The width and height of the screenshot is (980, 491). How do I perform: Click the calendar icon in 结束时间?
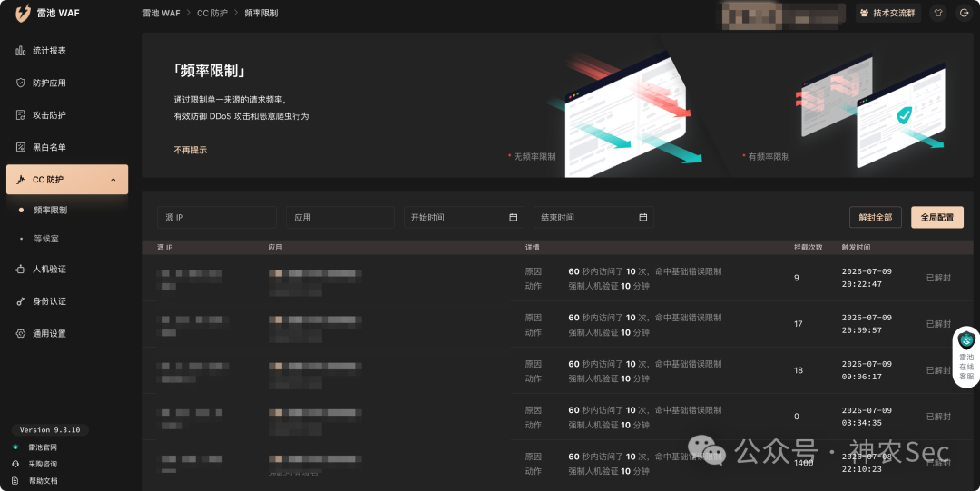point(643,218)
